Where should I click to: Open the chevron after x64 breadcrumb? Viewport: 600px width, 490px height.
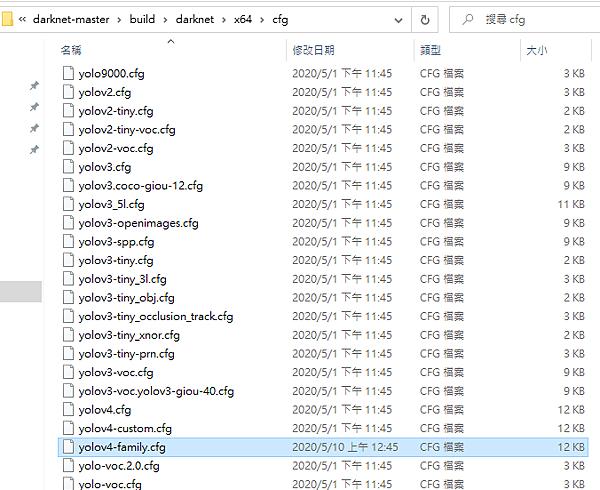click(x=262, y=20)
